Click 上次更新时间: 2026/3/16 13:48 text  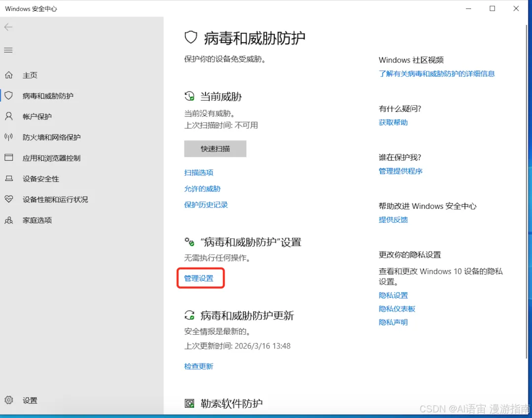(237, 346)
